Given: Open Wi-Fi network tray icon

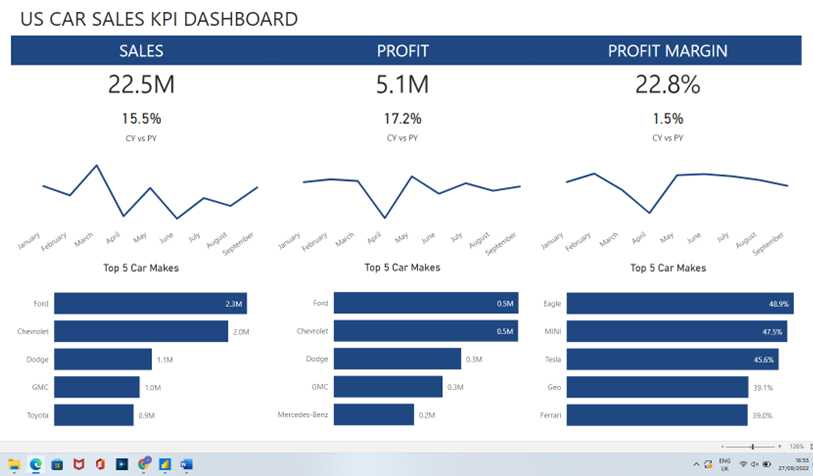Looking at the screenshot, I should (x=743, y=464).
